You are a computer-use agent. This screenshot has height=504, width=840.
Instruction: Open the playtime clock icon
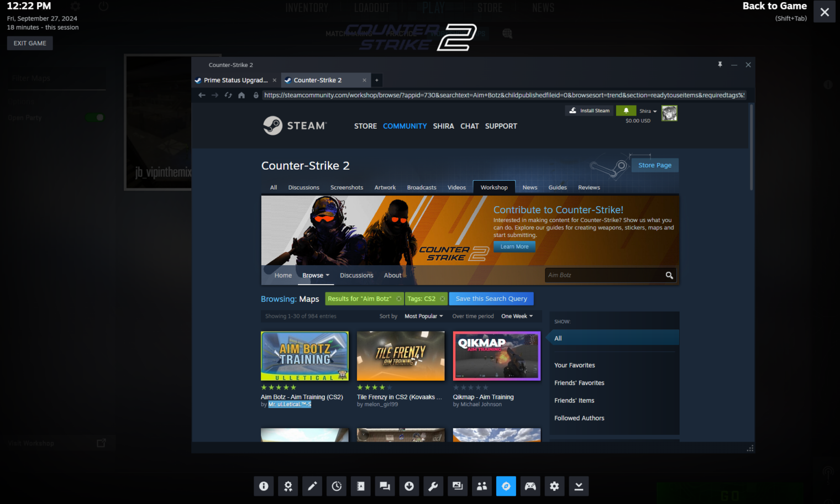tap(337, 486)
